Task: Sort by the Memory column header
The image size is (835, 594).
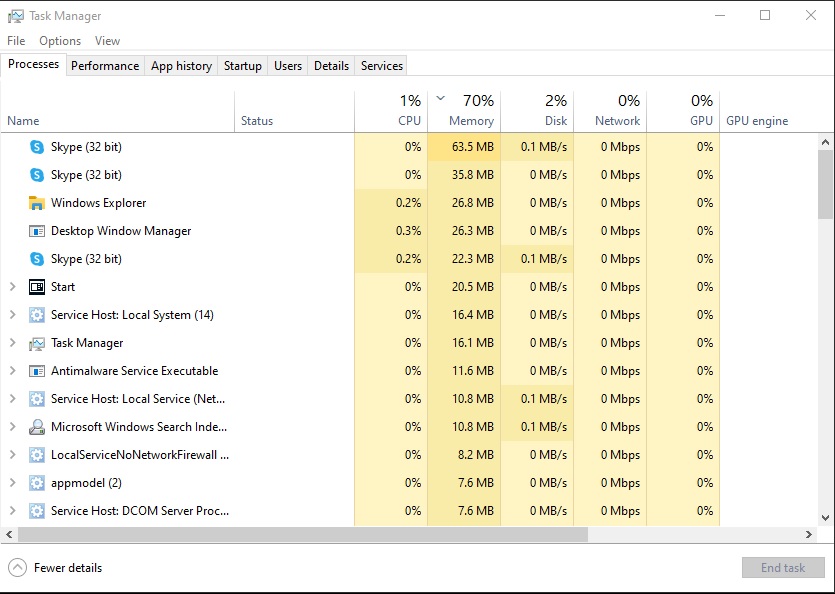Action: (x=464, y=111)
